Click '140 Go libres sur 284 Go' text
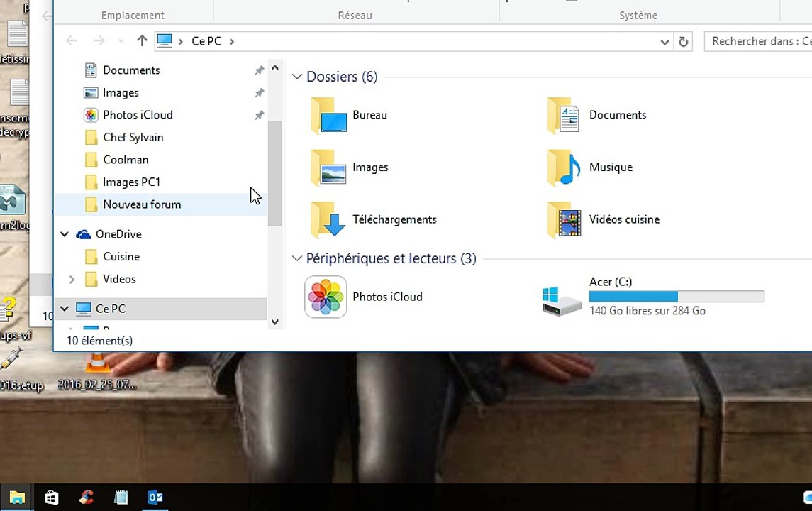812x511 pixels. tap(647, 311)
